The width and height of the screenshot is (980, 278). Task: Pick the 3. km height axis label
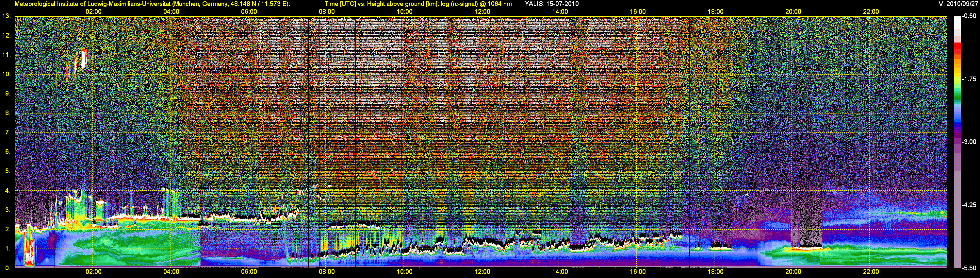pyautogui.click(x=8, y=210)
